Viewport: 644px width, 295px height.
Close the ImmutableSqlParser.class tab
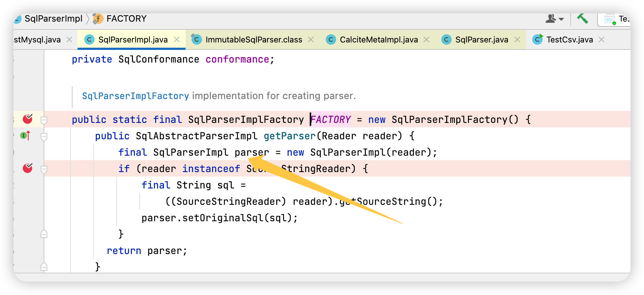click(x=311, y=39)
